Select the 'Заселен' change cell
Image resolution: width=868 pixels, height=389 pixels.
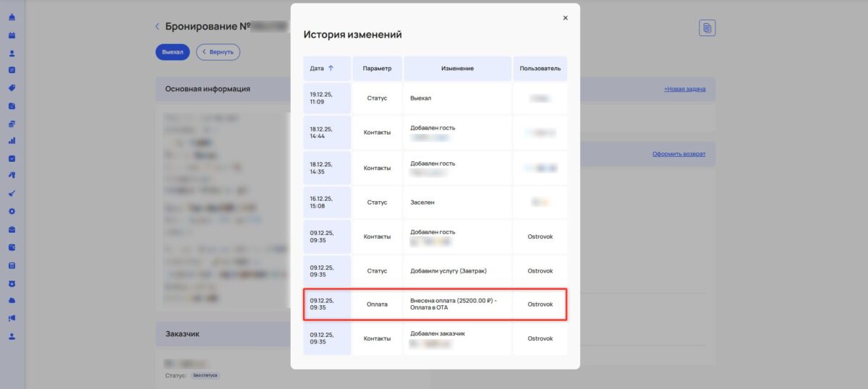(457, 202)
